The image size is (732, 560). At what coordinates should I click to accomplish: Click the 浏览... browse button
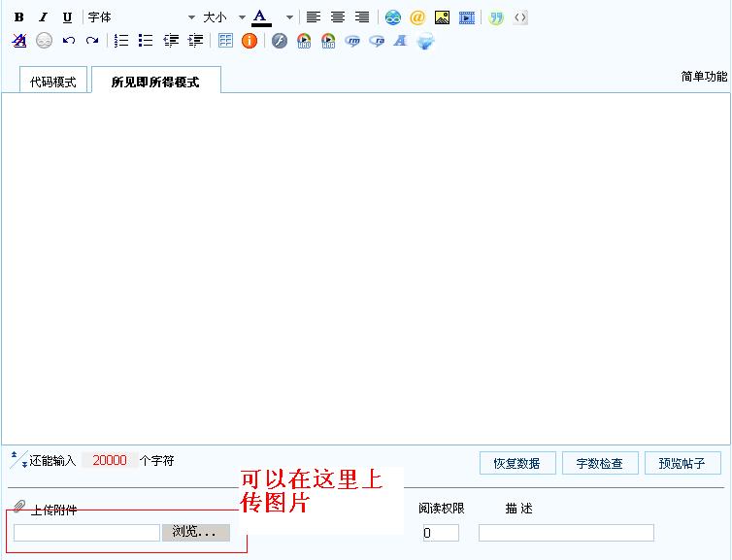[x=196, y=533]
